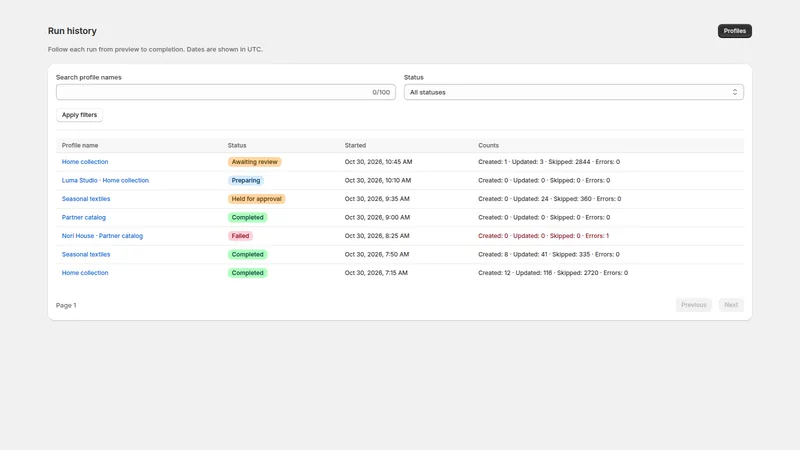800x450 pixels.
Task: Click the Held for approval badge
Action: coord(256,199)
